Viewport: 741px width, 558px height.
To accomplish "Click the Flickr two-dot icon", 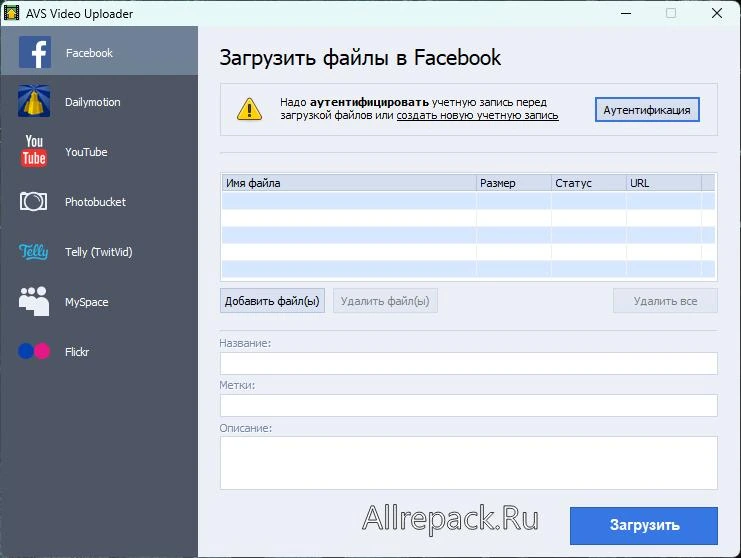I will pos(34,351).
